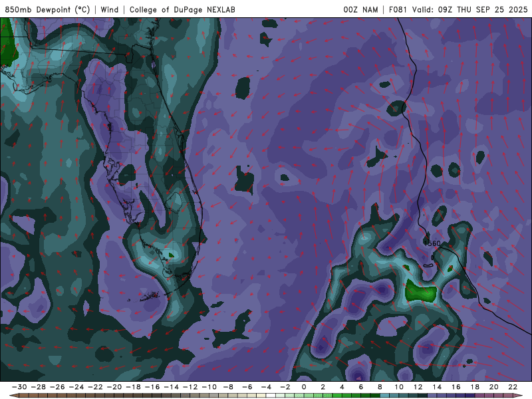Click the '-26' color bar label
The image size is (532, 399).
click(x=57, y=387)
